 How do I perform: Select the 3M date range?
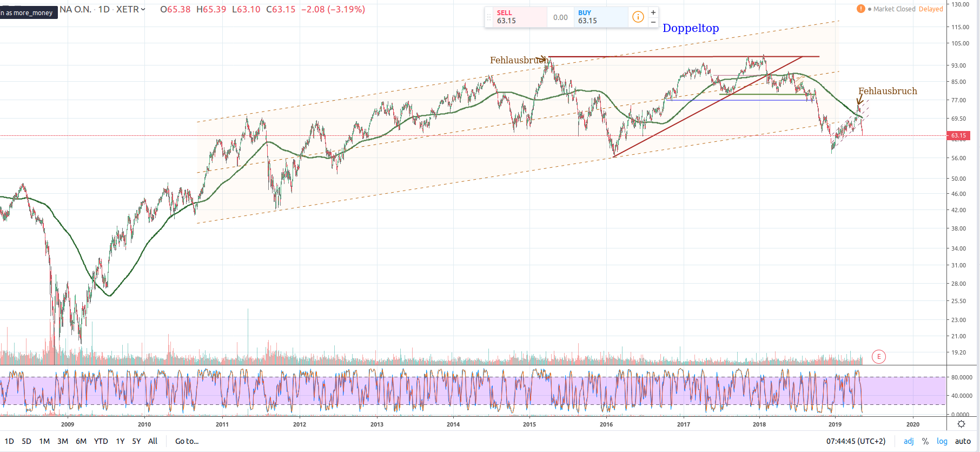[63, 441]
